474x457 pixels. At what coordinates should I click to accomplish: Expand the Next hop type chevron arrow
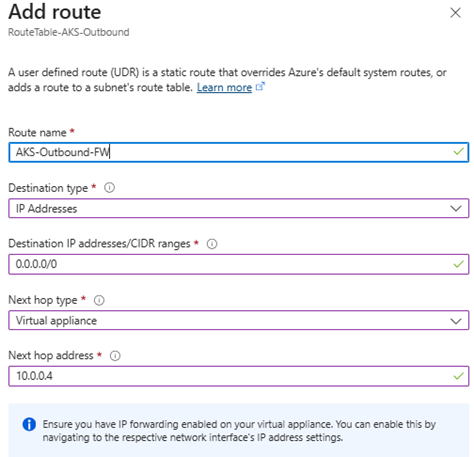tap(456, 321)
